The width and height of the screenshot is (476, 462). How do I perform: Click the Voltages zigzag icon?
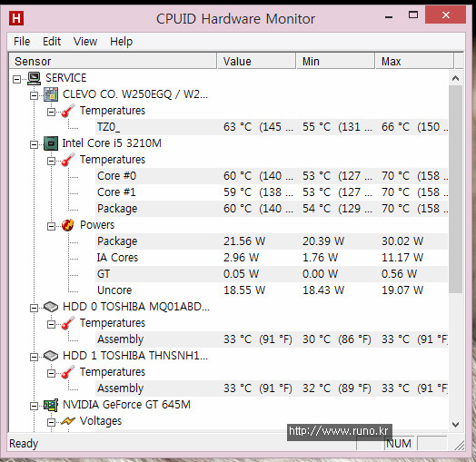point(68,421)
